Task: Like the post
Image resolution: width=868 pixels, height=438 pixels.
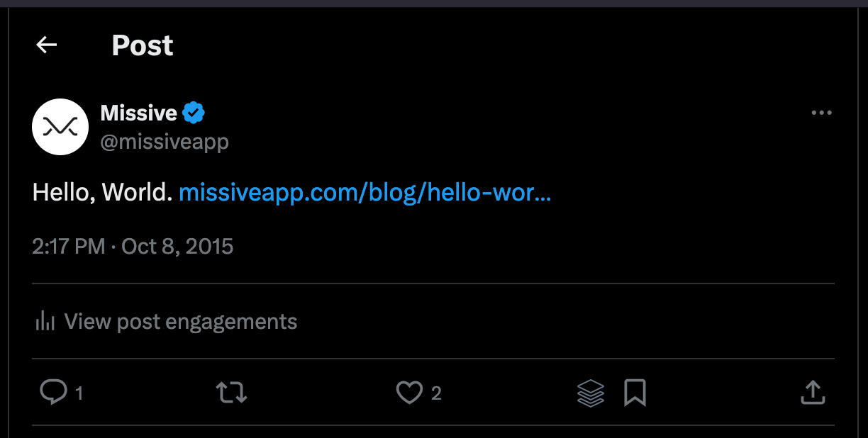Action: click(410, 392)
